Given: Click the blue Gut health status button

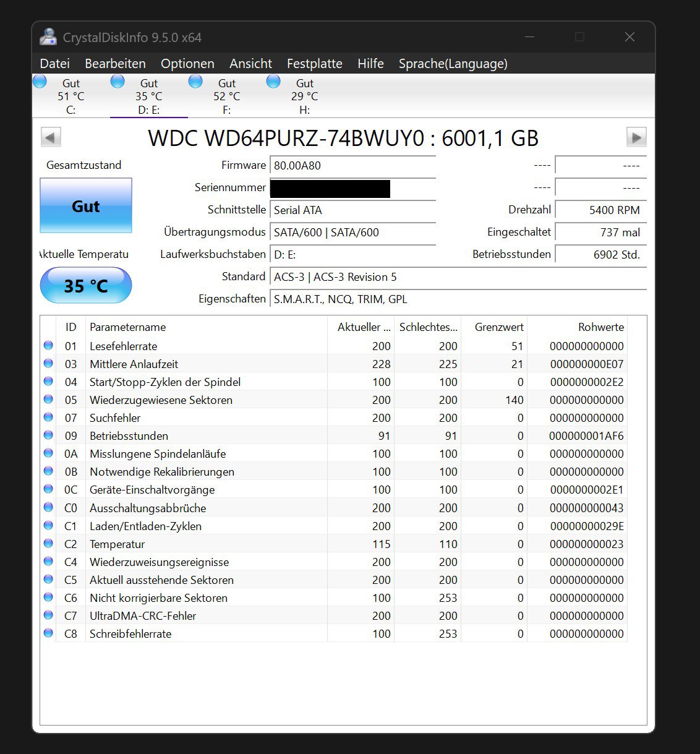Looking at the screenshot, I should 86,205.
